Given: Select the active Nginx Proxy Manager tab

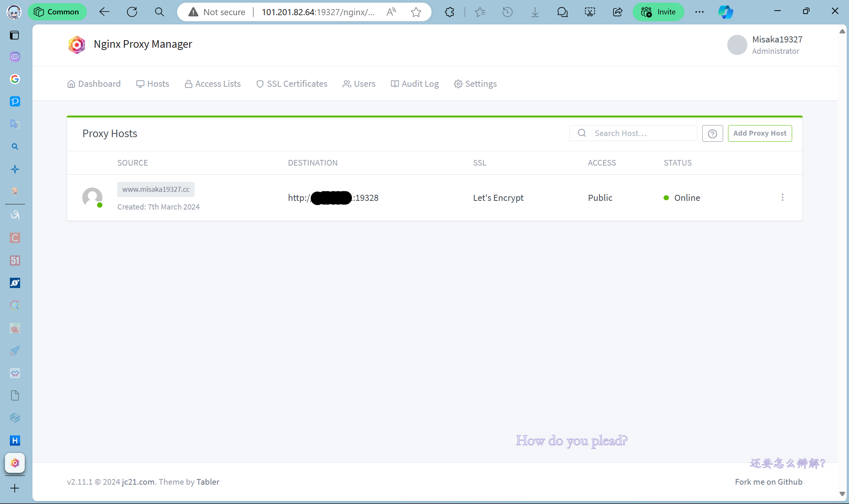Looking at the screenshot, I should click(15, 463).
